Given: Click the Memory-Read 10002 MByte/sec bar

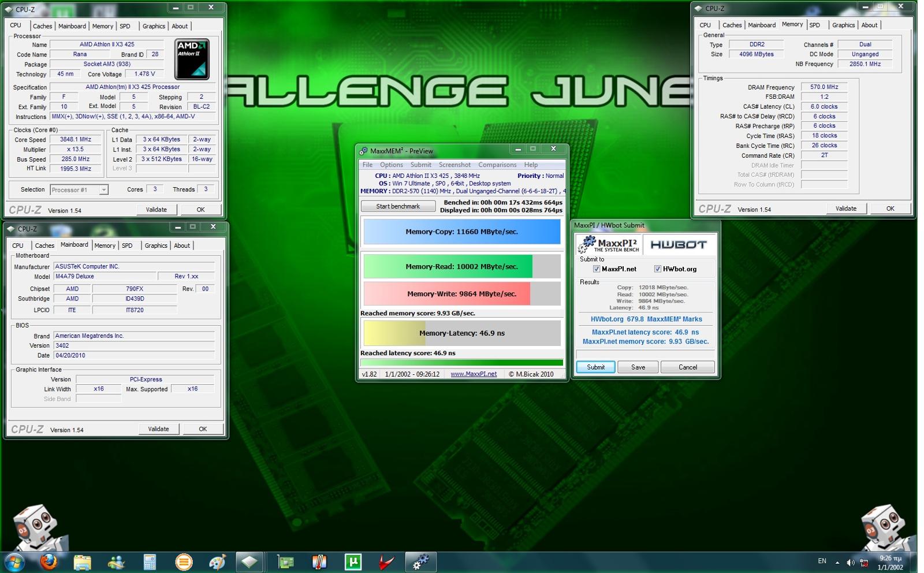Looking at the screenshot, I should [x=461, y=266].
